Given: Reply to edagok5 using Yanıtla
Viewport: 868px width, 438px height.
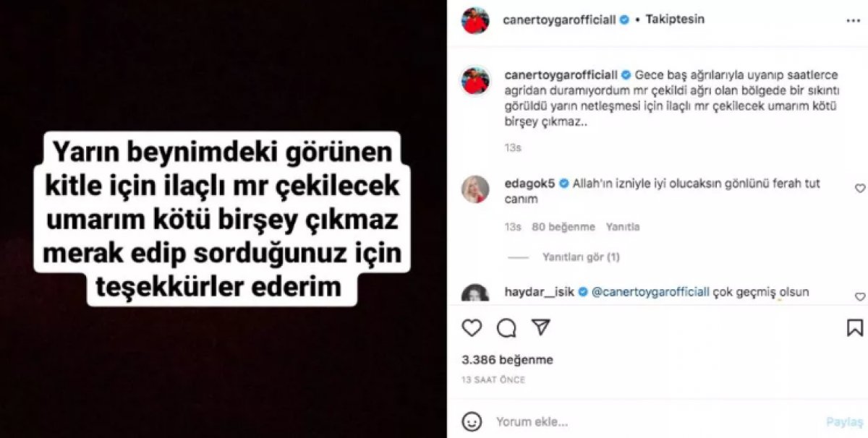Looking at the screenshot, I should click(x=623, y=227).
